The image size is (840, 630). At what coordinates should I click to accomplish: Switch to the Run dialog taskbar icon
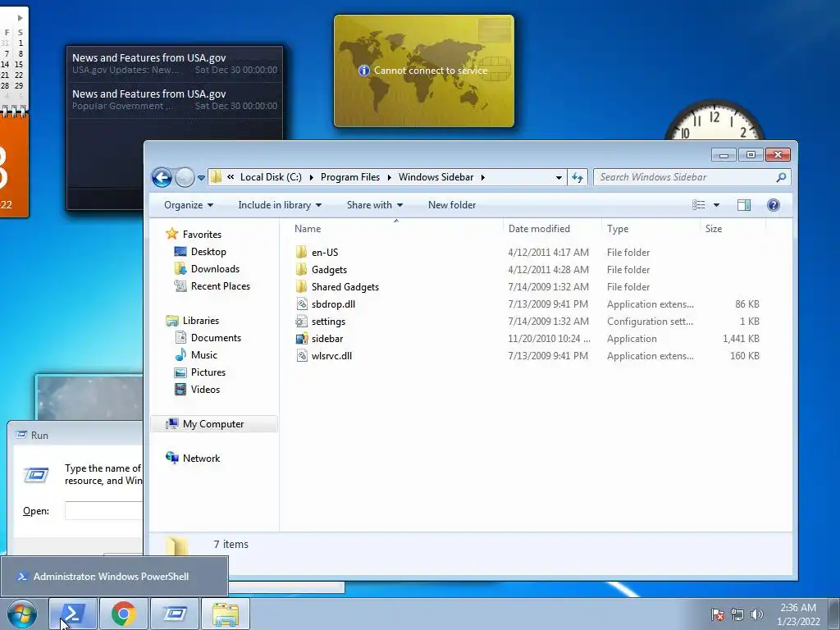coord(175,614)
